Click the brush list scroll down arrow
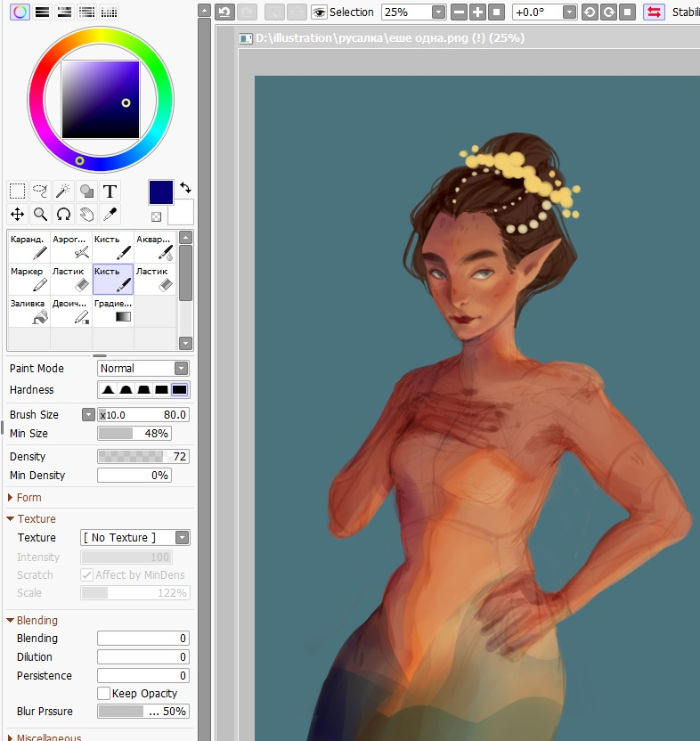 point(186,343)
